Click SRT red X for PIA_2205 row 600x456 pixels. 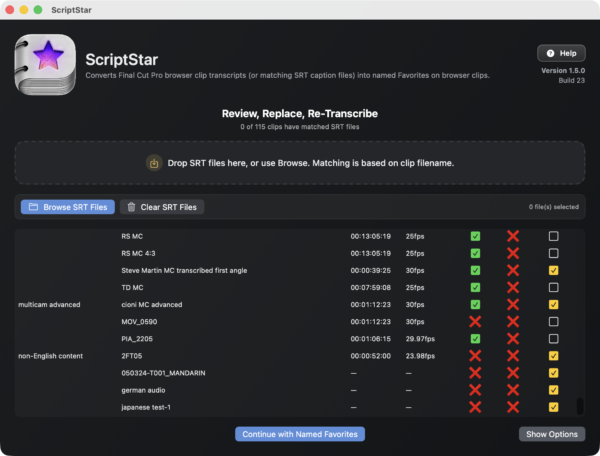coord(513,339)
